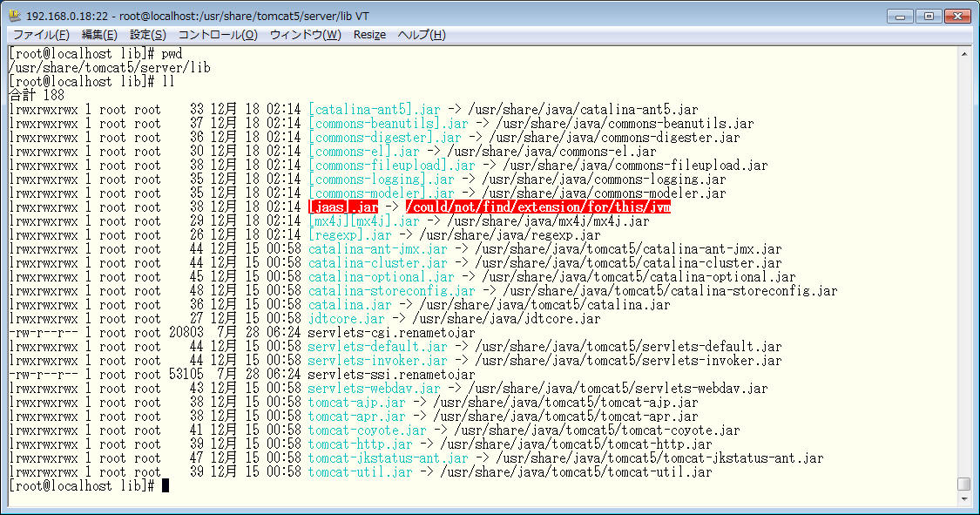Viewport: 980px width, 515px height.
Task: Click the scrollbar up arrow
Action: click(x=963, y=54)
